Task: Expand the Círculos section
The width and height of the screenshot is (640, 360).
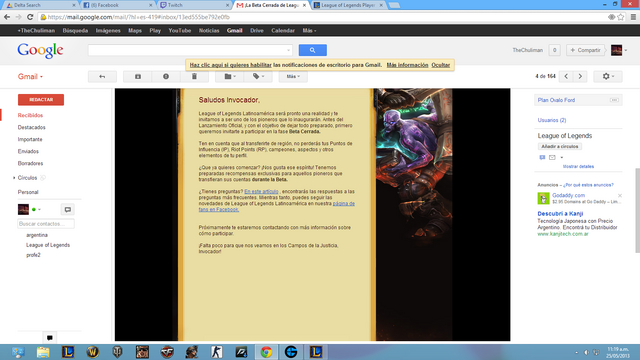Action: (14, 178)
